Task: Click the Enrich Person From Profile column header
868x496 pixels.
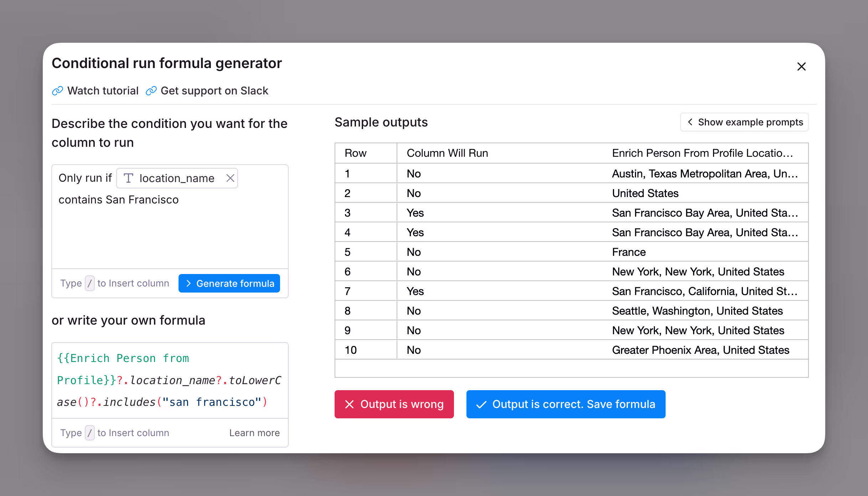Action: [x=702, y=153]
